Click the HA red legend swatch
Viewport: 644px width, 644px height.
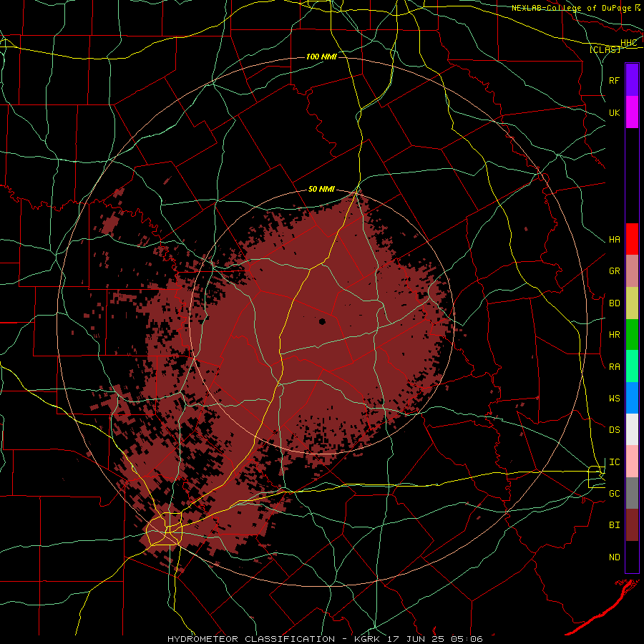632,239
